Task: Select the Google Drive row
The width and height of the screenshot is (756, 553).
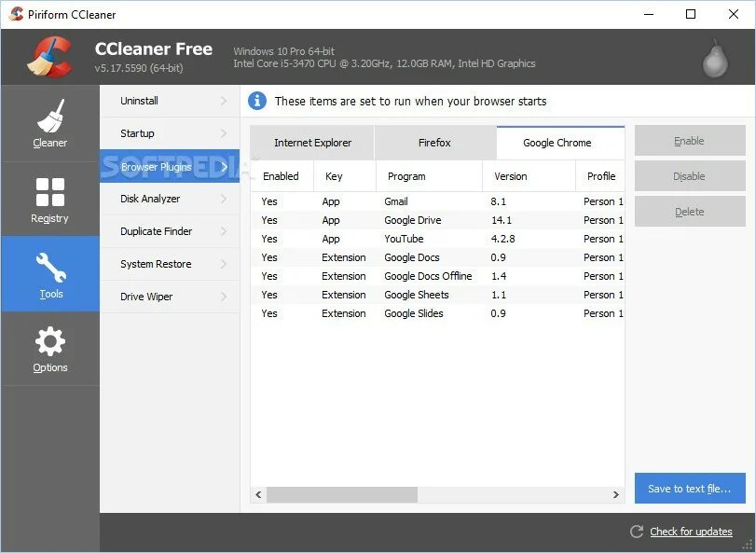Action: [437, 220]
